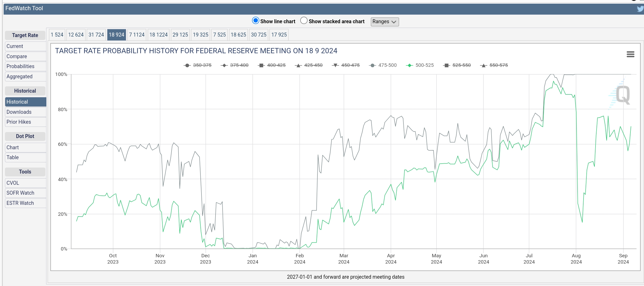
Task: Hide the 500-525 green series in legend
Action: pos(420,65)
